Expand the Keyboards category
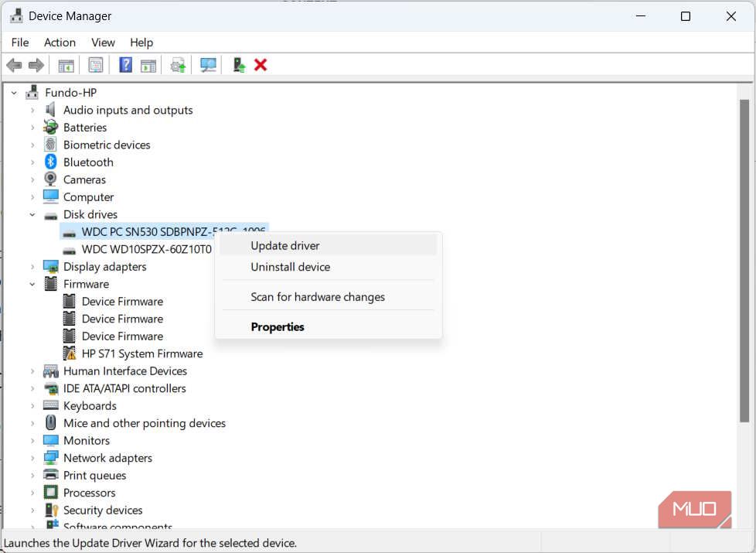The image size is (756, 553). point(32,406)
